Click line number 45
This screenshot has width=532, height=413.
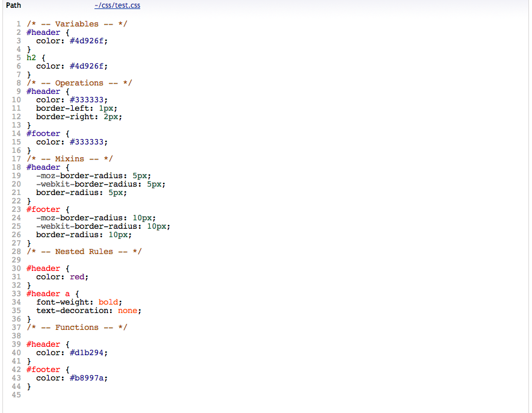coord(16,395)
